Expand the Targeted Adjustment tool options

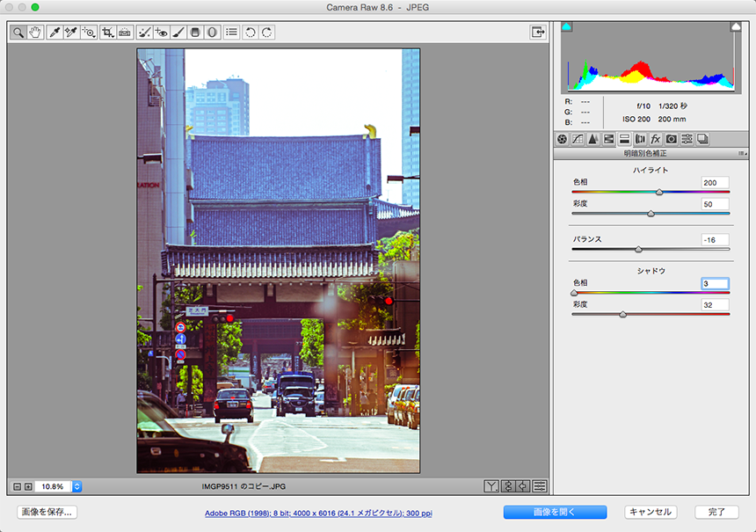click(92, 35)
